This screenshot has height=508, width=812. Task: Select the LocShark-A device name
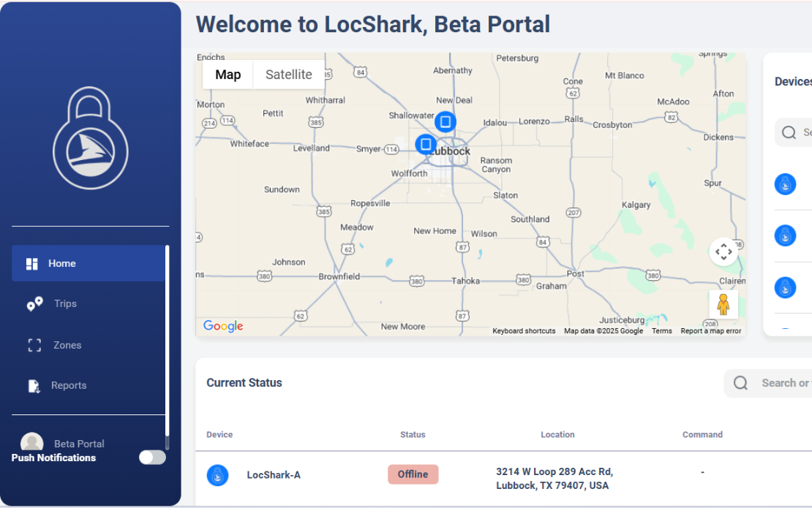point(274,475)
